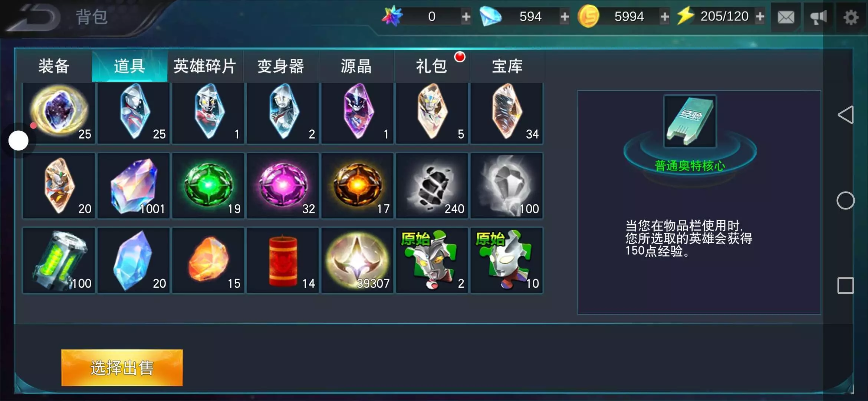Open the settings gear icon

[x=851, y=17]
